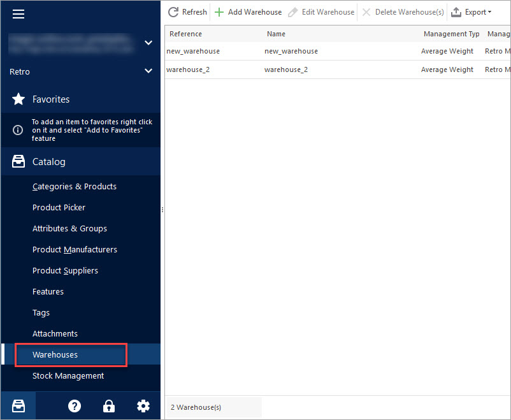Open Attachments menu item

(x=55, y=333)
